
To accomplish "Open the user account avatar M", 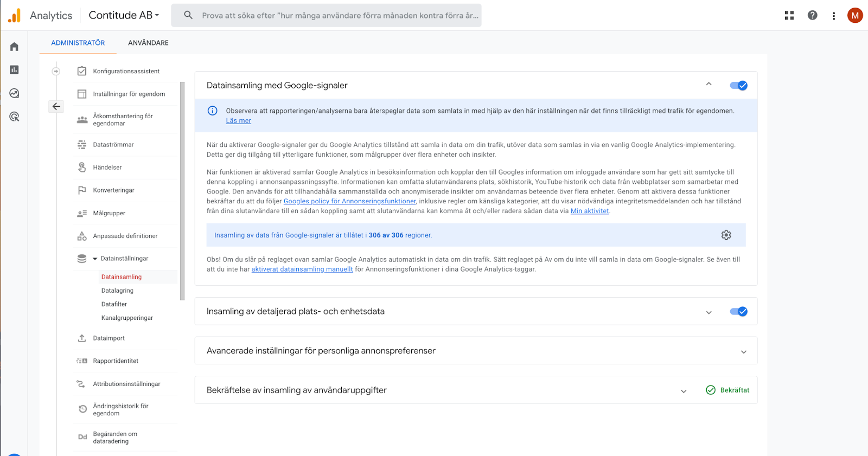I will pyautogui.click(x=855, y=15).
